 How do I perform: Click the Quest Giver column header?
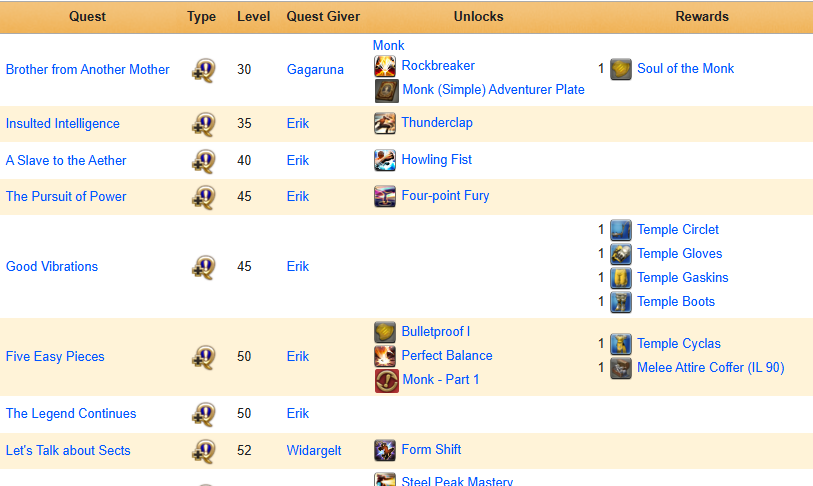point(323,17)
